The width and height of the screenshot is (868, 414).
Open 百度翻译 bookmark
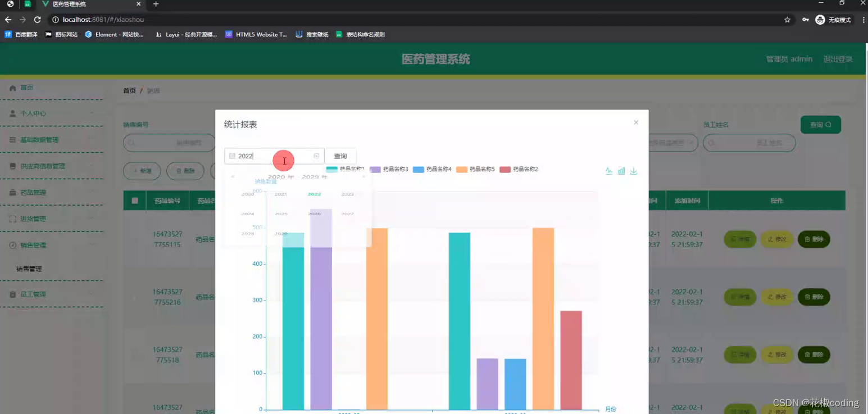(x=21, y=34)
